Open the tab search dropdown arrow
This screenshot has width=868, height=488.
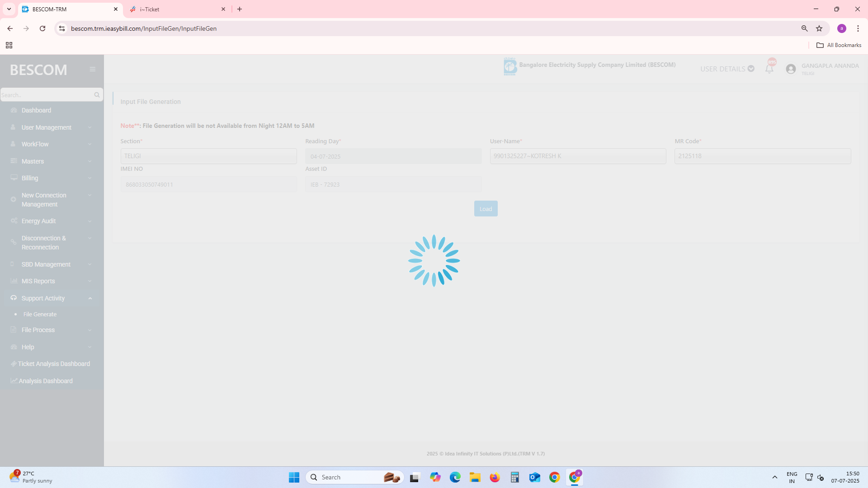[x=9, y=9]
